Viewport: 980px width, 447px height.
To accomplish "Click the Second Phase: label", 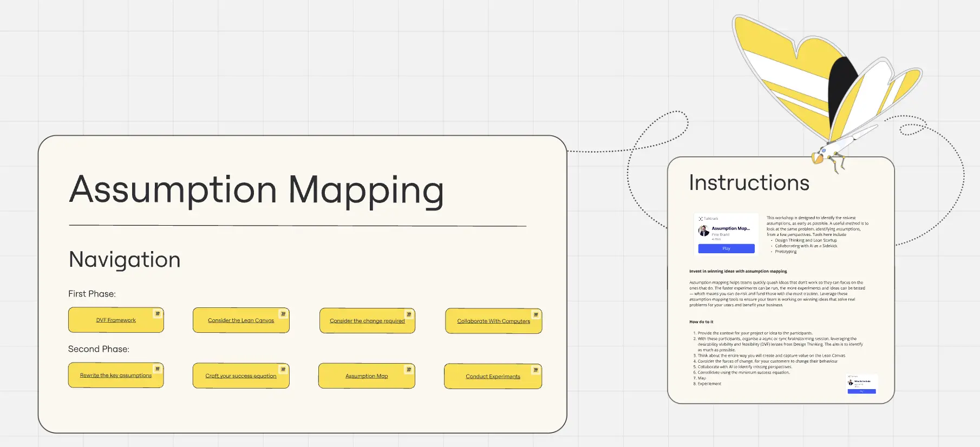I will pyautogui.click(x=99, y=349).
